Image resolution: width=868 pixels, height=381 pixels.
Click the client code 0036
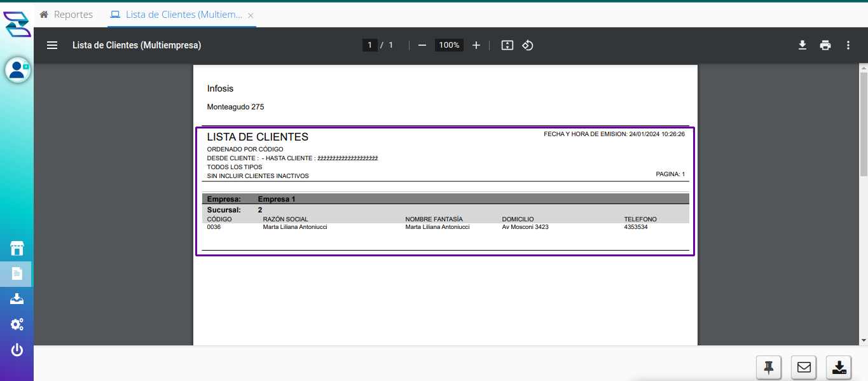[214, 227]
